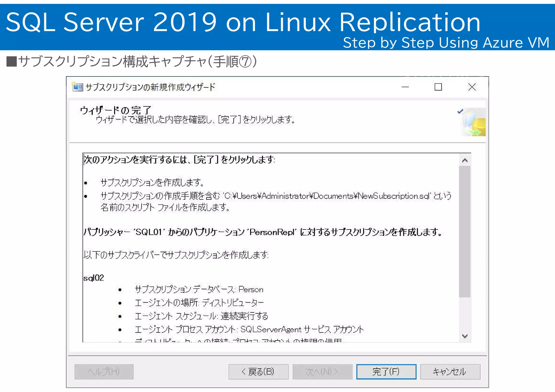Click the wizard title 'サブスクリプションの新規作成ウィザード'
Viewport: 555px width, 392px height.
click(x=150, y=87)
